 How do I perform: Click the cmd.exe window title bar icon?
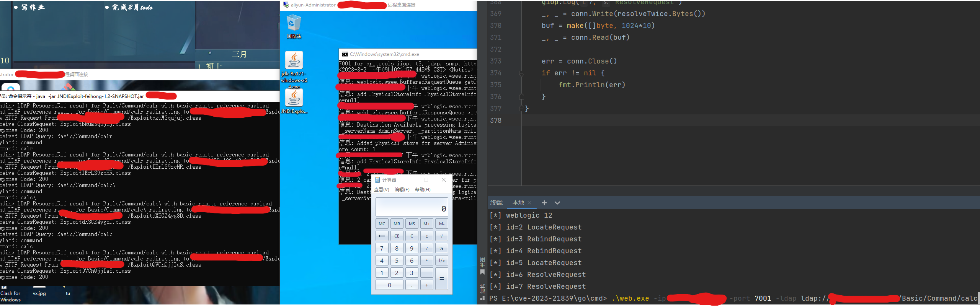coord(345,54)
